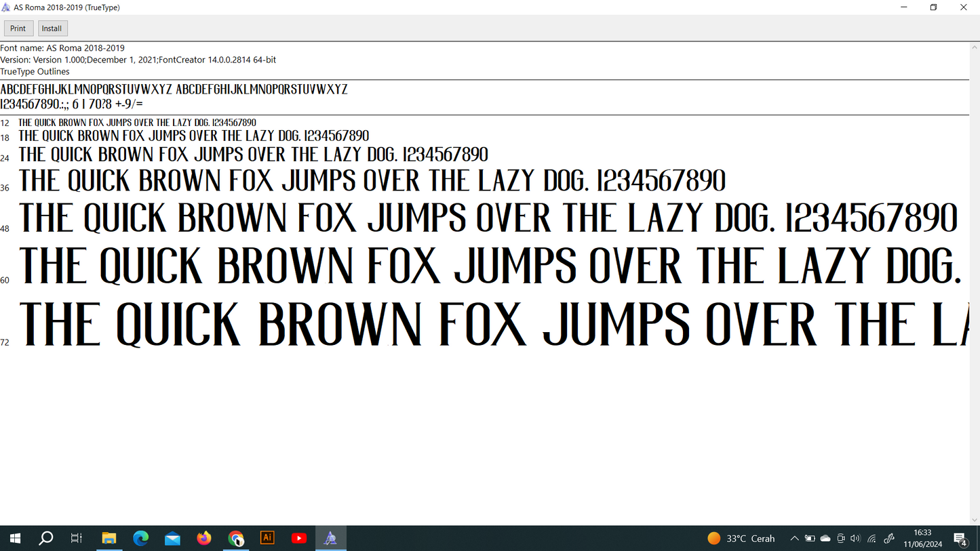The image size is (980, 551).
Task: Open the 33°C Cerah weather widget
Action: pos(741,539)
